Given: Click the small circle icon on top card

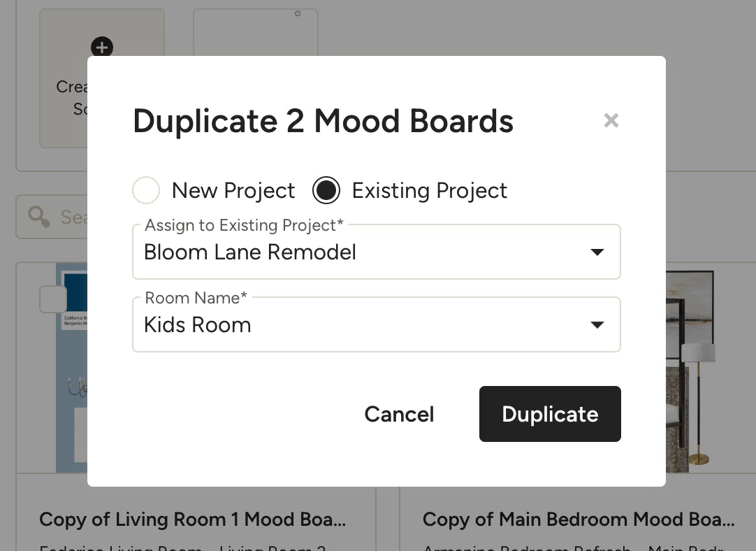Looking at the screenshot, I should [298, 13].
